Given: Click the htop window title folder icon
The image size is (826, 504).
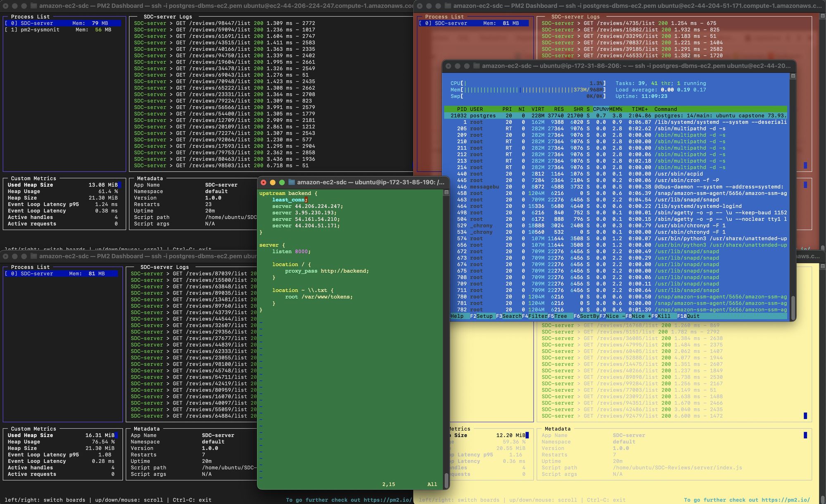Looking at the screenshot, I should click(476, 66).
